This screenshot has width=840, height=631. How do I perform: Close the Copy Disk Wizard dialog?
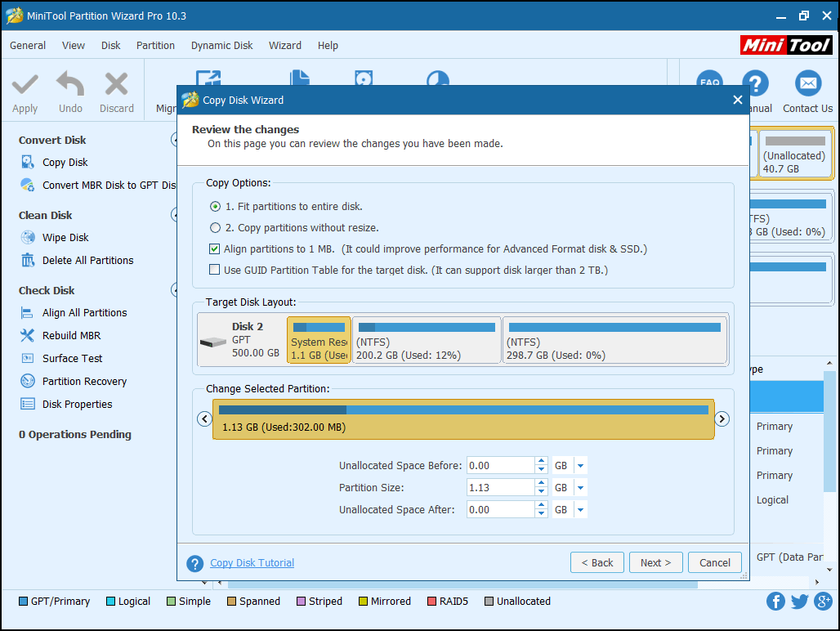[738, 101]
